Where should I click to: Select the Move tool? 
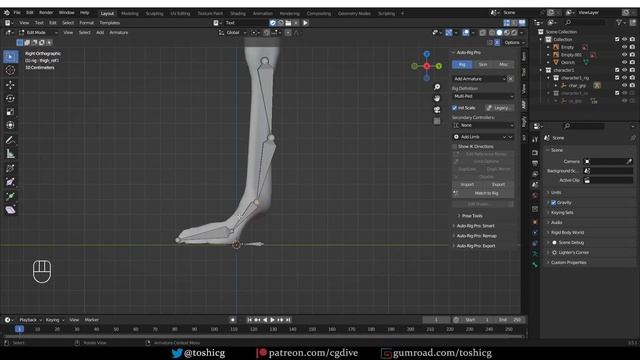pos(10,84)
